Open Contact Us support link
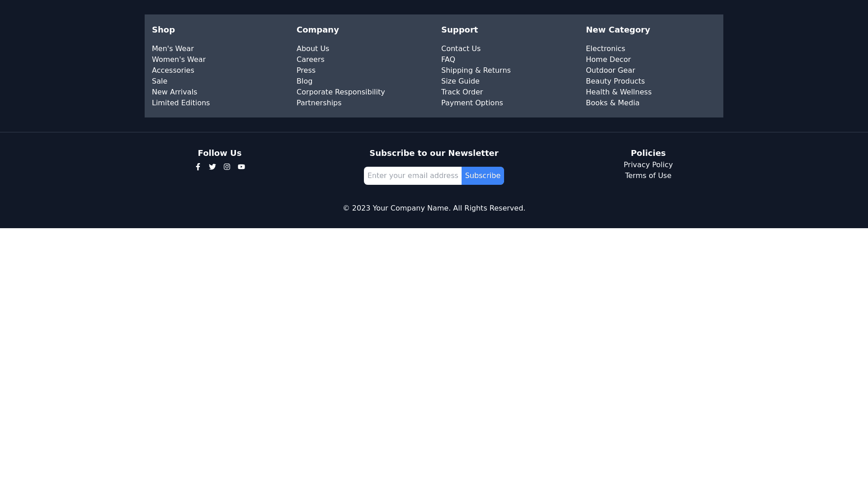 click(x=461, y=49)
